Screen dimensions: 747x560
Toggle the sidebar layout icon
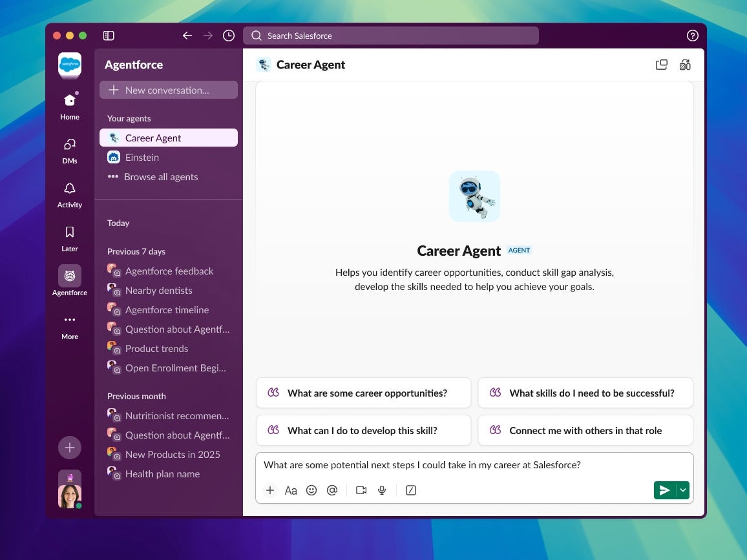click(x=109, y=36)
